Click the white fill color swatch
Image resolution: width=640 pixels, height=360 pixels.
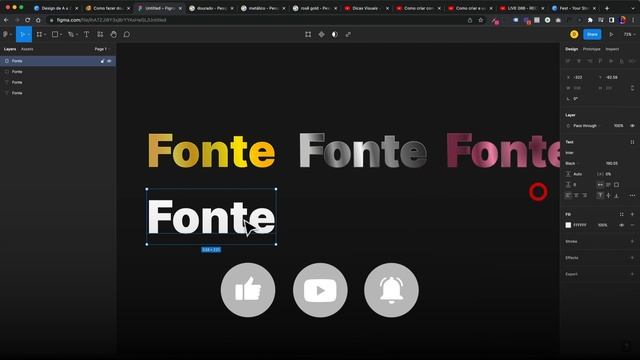click(568, 225)
